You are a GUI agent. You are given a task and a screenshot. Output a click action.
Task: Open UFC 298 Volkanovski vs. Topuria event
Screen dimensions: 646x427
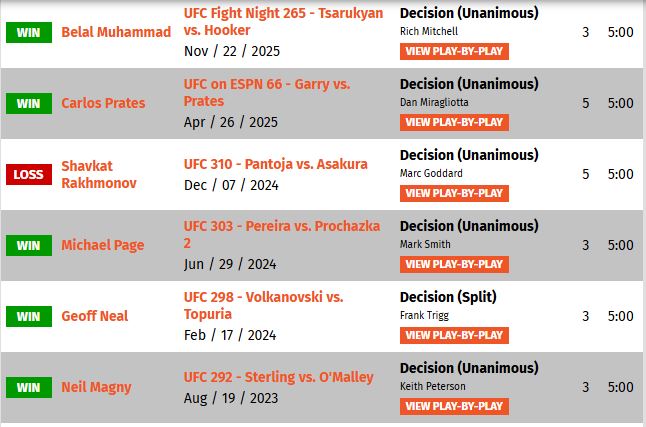[263, 305]
